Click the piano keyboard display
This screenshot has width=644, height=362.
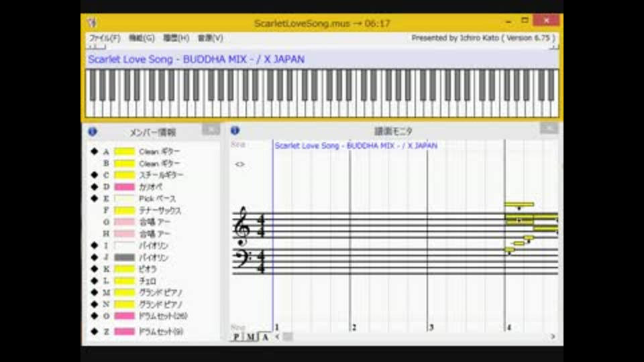point(322,93)
